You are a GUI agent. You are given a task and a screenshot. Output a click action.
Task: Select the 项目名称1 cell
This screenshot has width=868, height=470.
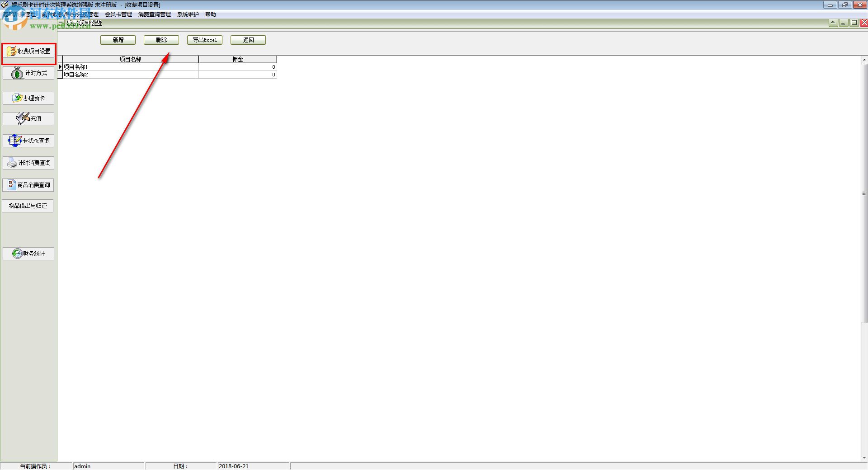point(131,67)
